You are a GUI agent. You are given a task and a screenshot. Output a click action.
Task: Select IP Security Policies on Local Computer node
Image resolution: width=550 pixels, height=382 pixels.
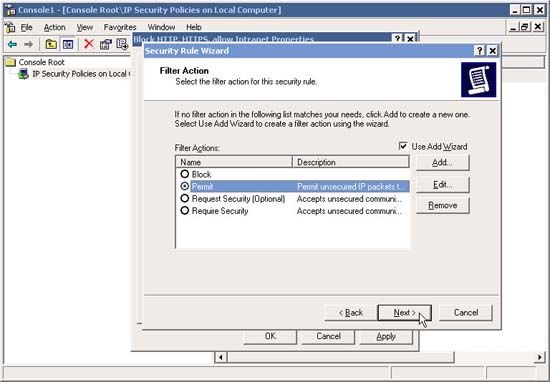[81, 74]
